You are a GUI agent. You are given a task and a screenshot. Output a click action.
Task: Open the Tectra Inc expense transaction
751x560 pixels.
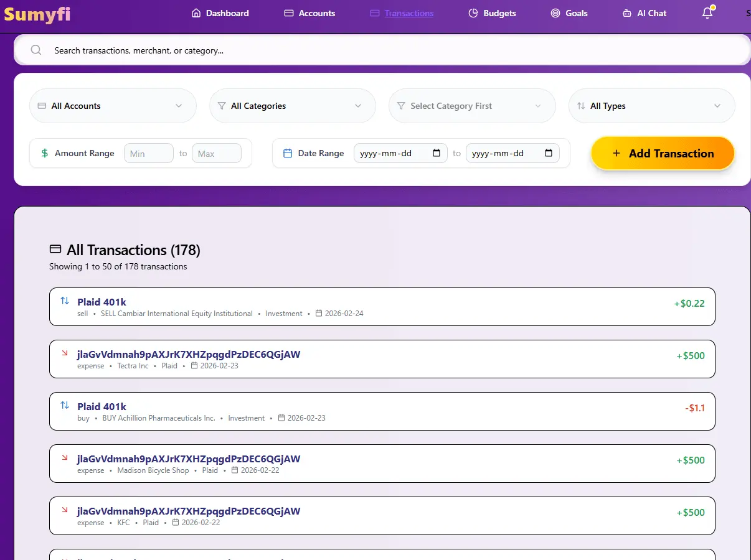[x=382, y=359]
